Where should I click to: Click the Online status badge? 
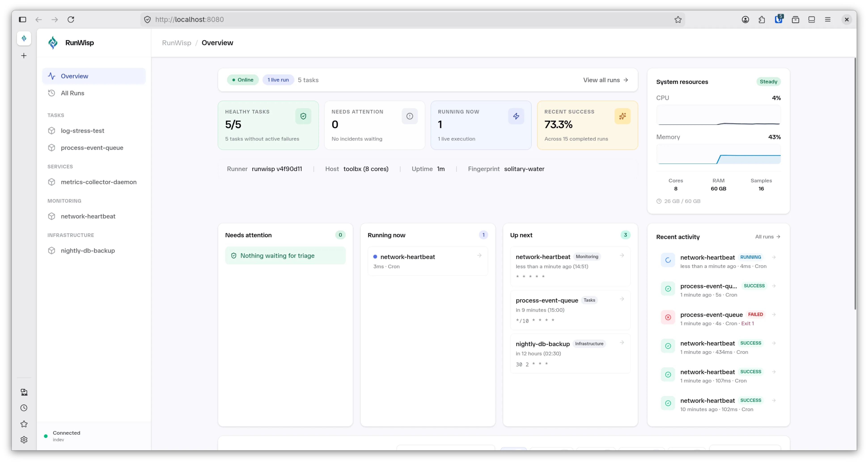point(243,80)
